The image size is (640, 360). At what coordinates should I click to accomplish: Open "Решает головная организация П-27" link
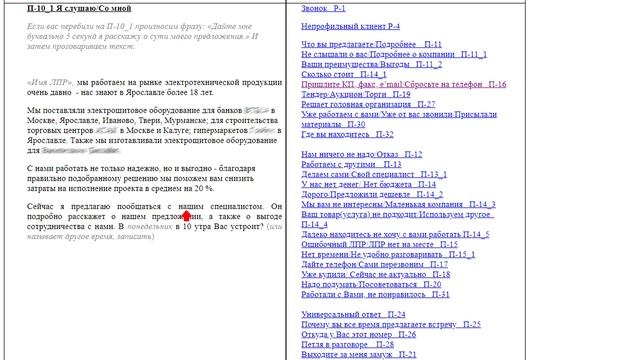pyautogui.click(x=368, y=104)
